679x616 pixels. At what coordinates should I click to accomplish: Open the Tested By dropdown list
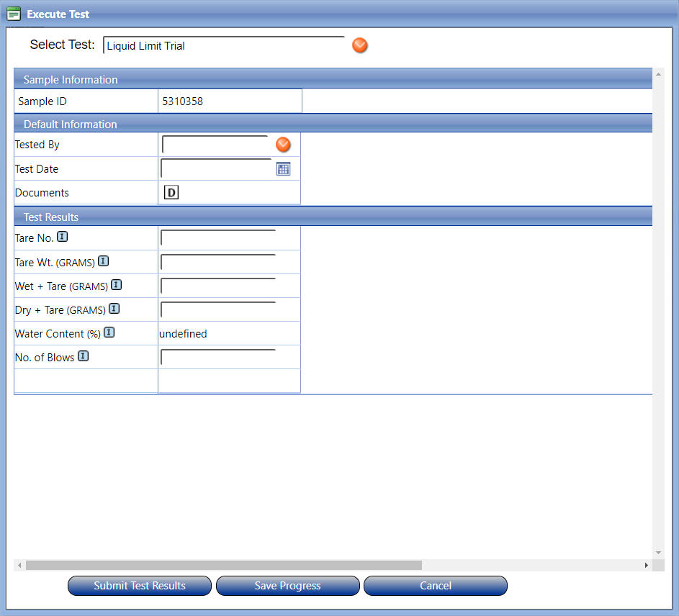[x=284, y=145]
